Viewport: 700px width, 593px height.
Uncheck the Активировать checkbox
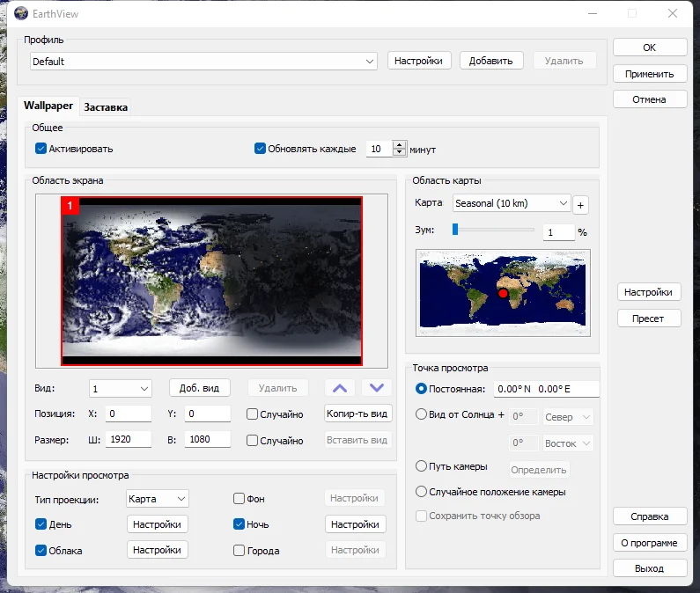click(x=41, y=149)
